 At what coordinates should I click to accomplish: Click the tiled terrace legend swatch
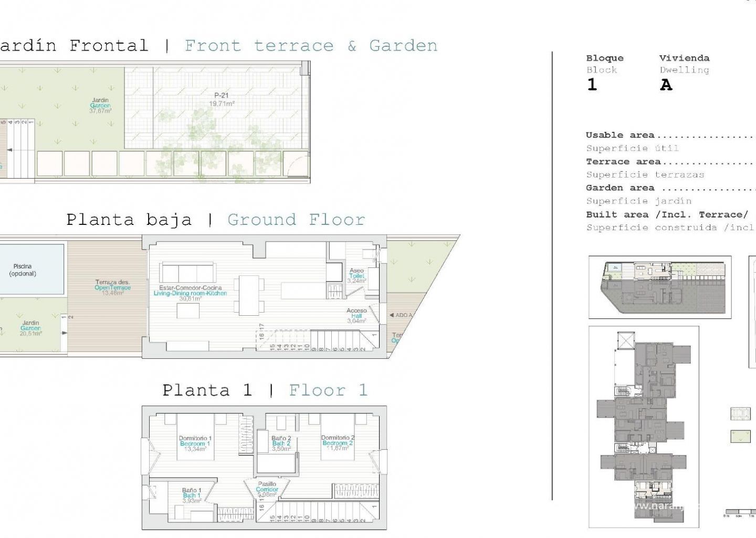click(x=740, y=413)
